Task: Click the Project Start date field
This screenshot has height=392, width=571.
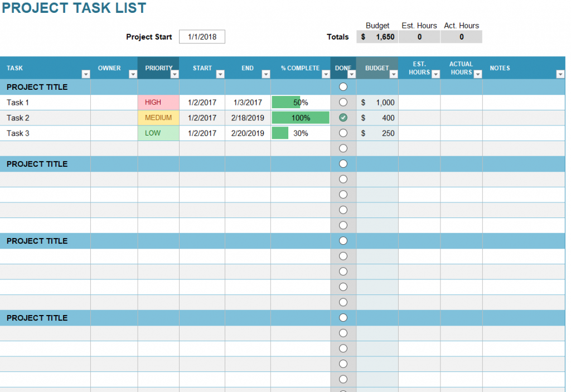Action: pyautogui.click(x=202, y=36)
